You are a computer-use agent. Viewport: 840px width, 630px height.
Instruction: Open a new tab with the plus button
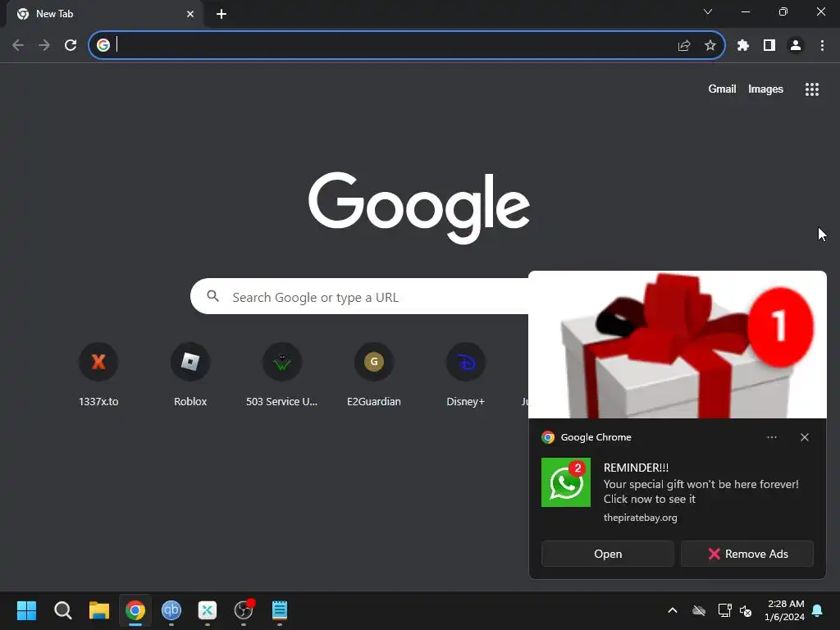coord(221,14)
